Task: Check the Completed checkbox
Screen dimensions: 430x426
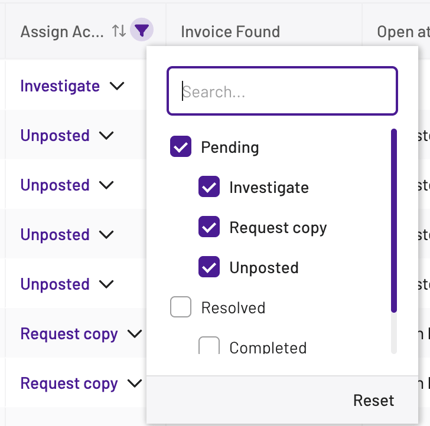Action: tap(209, 345)
